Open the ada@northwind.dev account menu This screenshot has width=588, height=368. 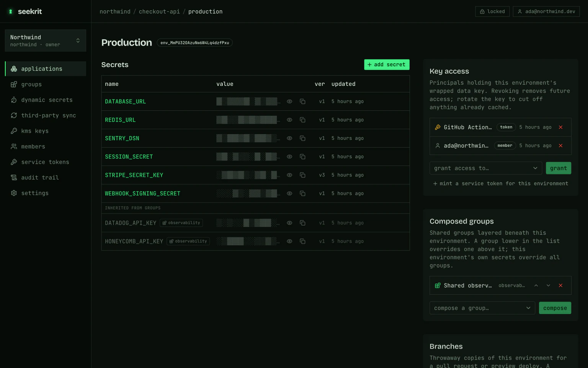point(546,11)
